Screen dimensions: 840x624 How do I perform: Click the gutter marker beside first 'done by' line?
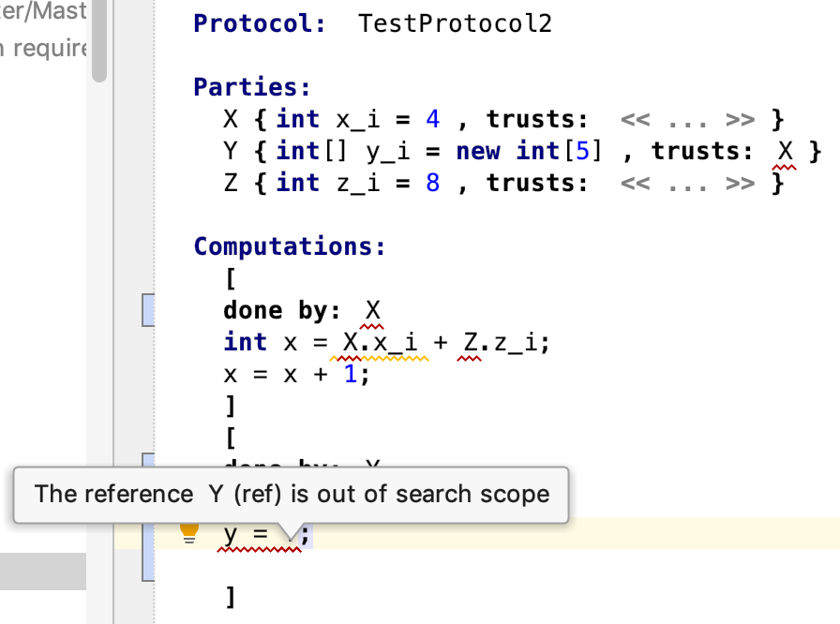click(148, 310)
